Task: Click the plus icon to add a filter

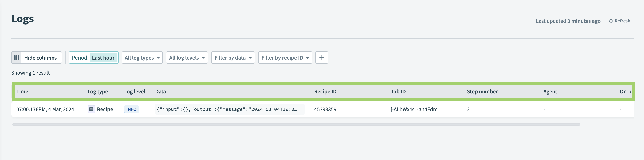Action: point(321,58)
